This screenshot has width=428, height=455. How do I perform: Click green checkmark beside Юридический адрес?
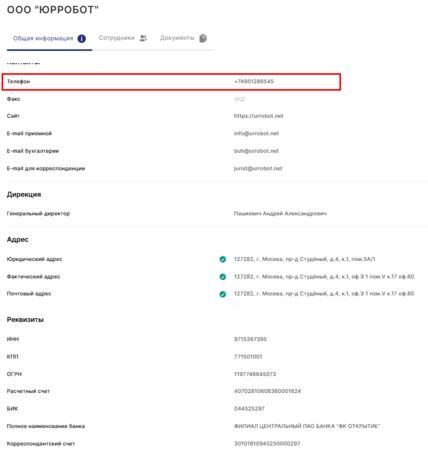tap(223, 259)
